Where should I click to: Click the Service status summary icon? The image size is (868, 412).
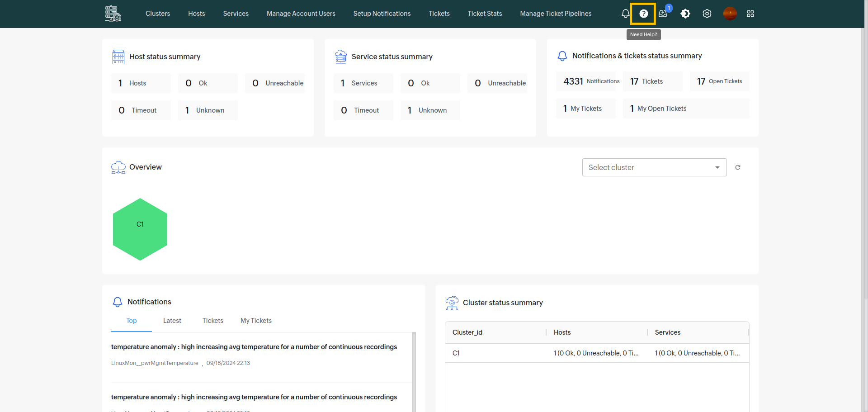click(x=341, y=57)
